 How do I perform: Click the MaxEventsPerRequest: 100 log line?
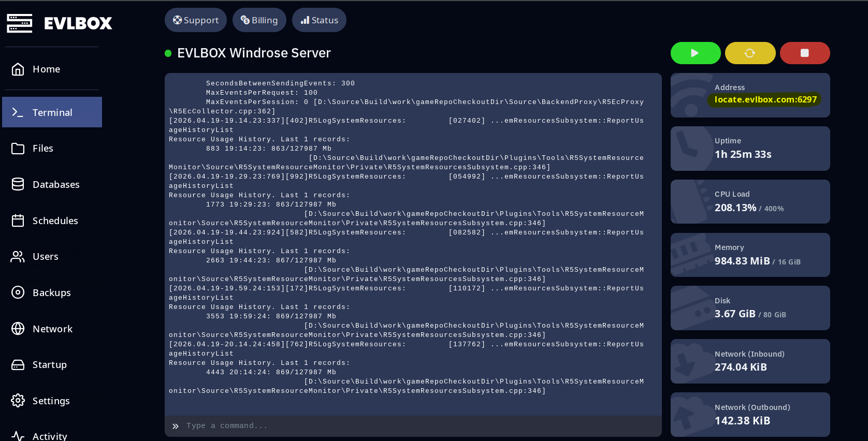tap(262, 93)
